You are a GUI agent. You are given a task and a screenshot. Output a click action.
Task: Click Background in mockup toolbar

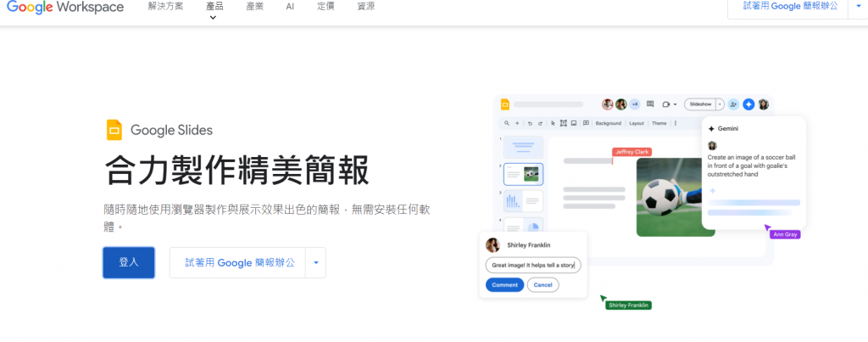(x=609, y=123)
